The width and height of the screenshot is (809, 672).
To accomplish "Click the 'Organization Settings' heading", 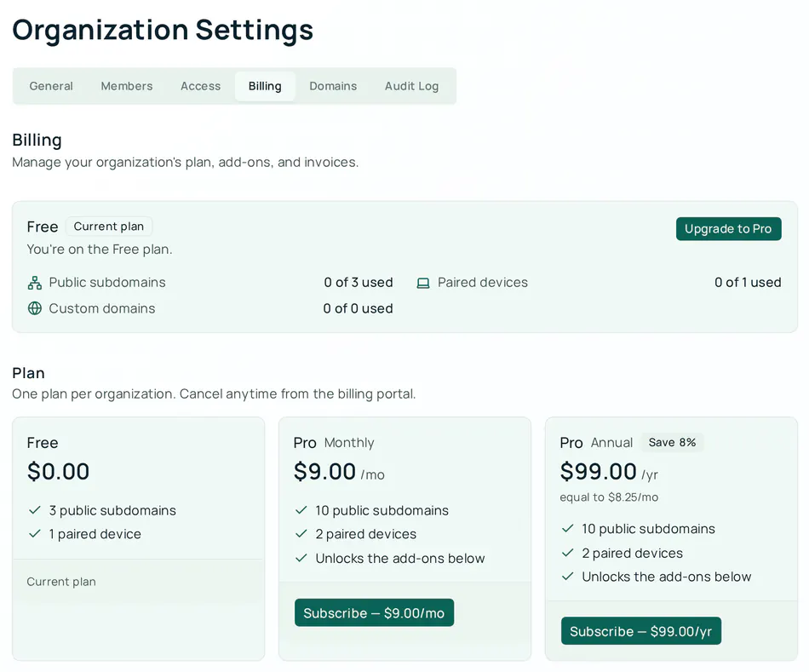I will pos(163,30).
